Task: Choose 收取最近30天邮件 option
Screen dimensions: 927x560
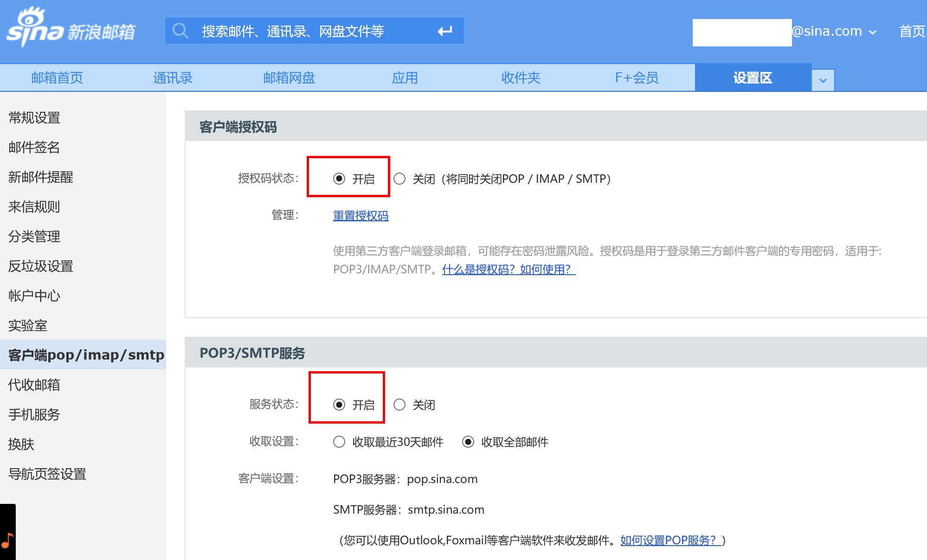Action: pyautogui.click(x=339, y=442)
